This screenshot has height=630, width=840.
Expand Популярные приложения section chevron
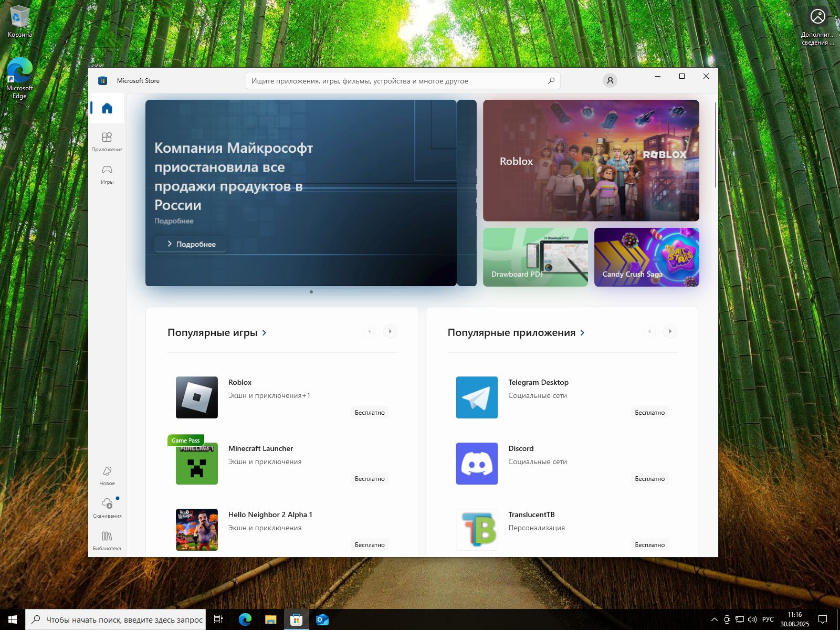[x=582, y=333]
